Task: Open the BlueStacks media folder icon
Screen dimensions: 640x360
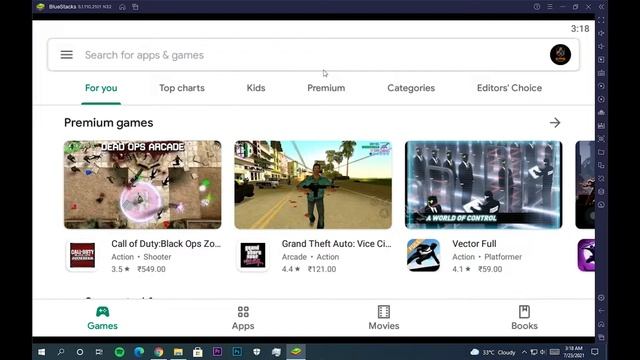Action: pos(601,152)
